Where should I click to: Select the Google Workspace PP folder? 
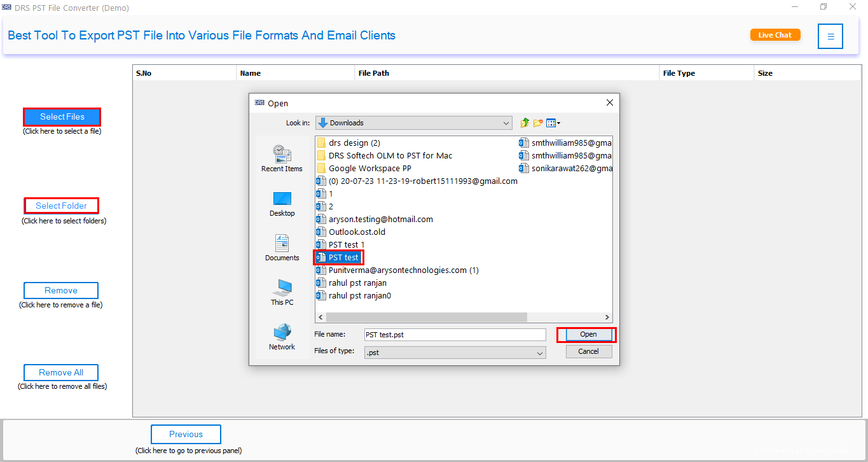coord(364,168)
